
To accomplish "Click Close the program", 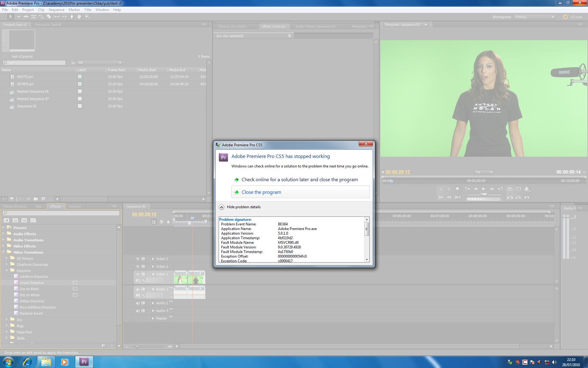I will pyautogui.click(x=261, y=192).
